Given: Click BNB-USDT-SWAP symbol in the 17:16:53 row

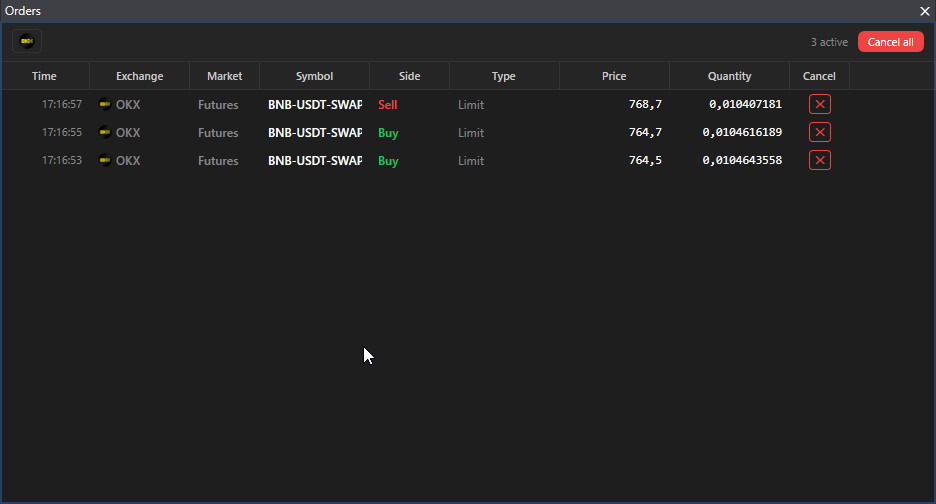Looking at the screenshot, I should pyautogui.click(x=315, y=161).
